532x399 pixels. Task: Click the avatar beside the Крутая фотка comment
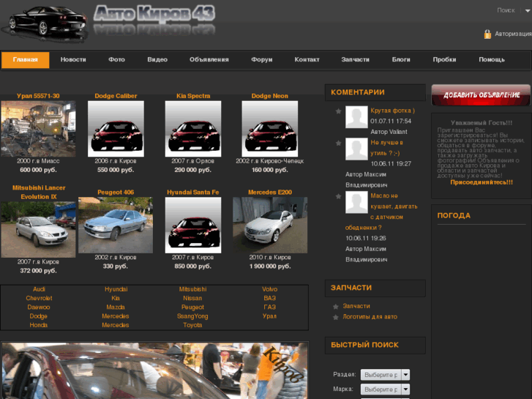coord(356,117)
